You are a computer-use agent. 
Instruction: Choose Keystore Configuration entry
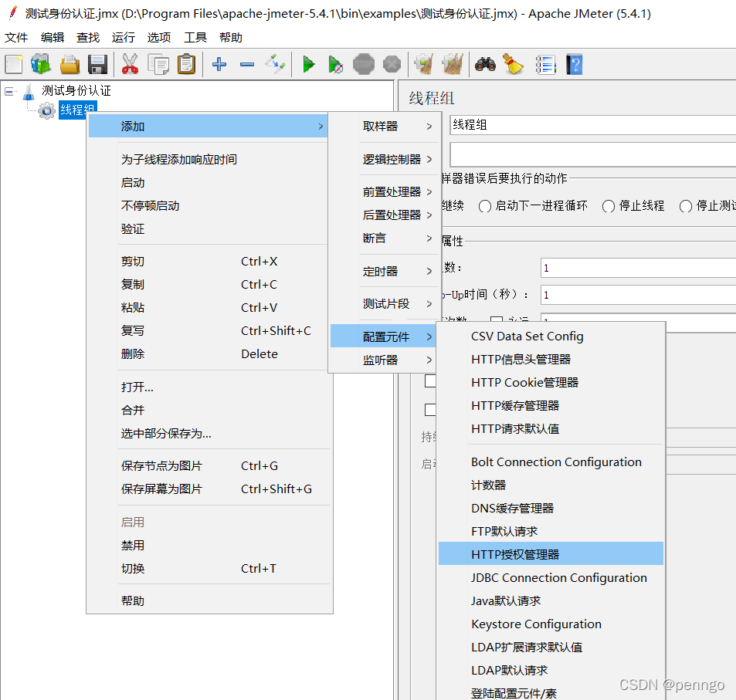tap(551, 624)
